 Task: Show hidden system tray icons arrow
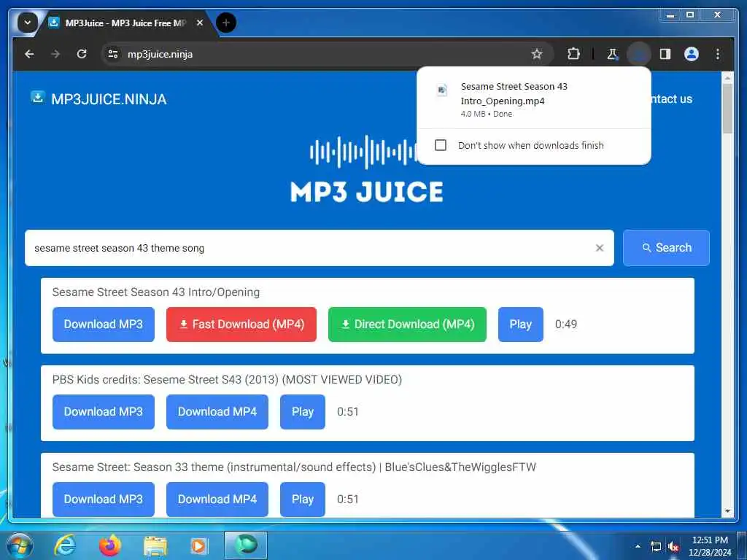[x=638, y=546]
